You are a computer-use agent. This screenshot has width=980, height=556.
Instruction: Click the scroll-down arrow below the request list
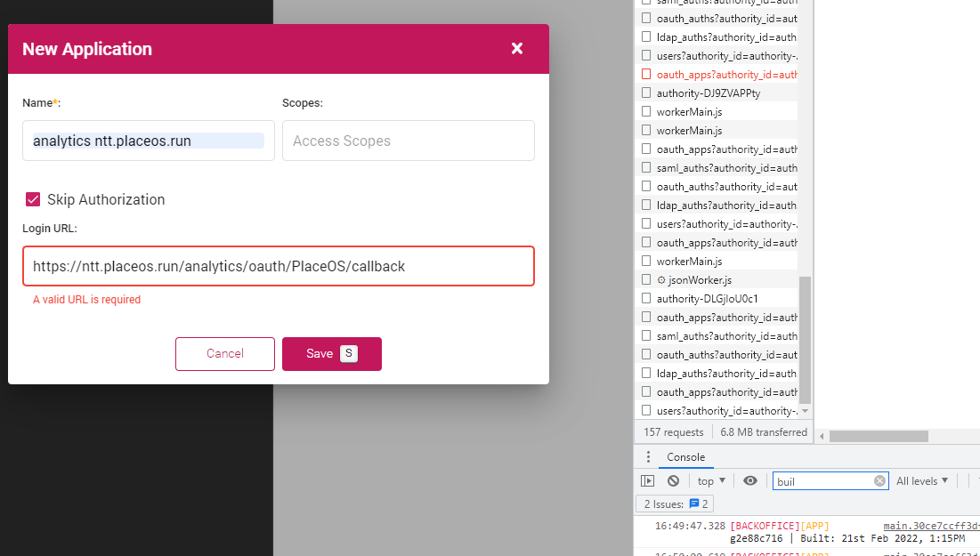point(805,410)
